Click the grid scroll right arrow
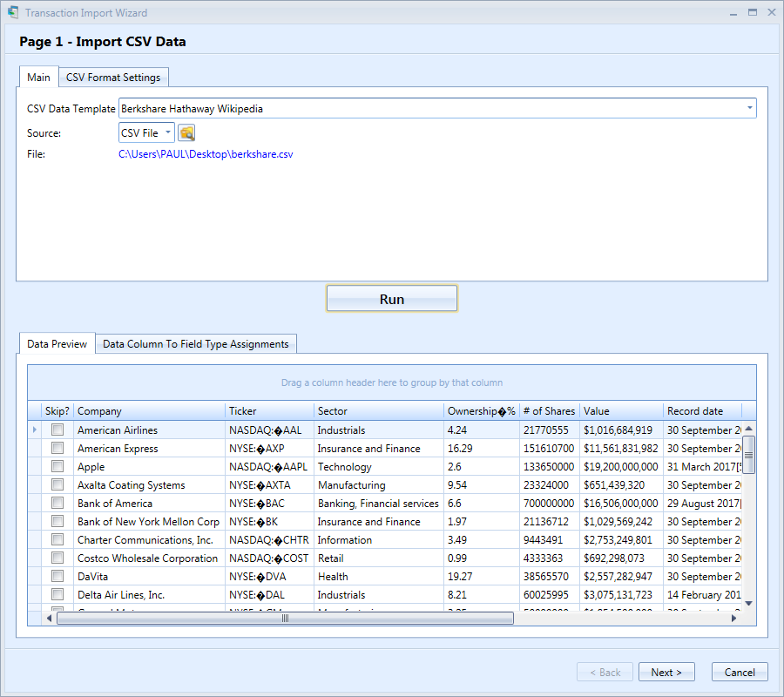Screen dimensions: 784x697 tap(733, 618)
